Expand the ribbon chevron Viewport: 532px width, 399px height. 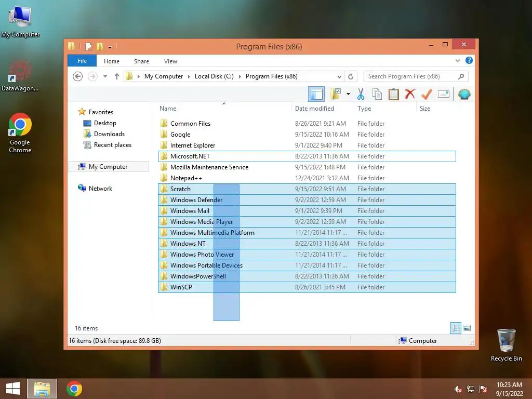457,60
